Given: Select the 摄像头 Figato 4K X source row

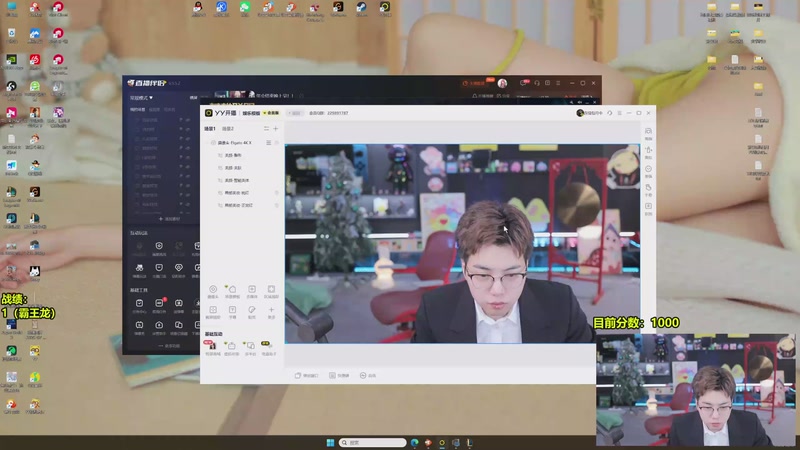Looking at the screenshot, I should (243, 143).
